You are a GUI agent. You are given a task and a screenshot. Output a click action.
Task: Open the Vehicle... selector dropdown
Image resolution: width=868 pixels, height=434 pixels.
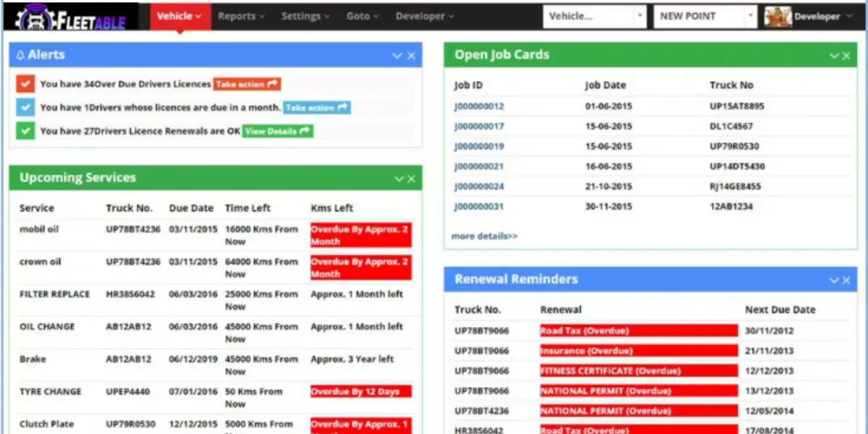pyautogui.click(x=595, y=16)
